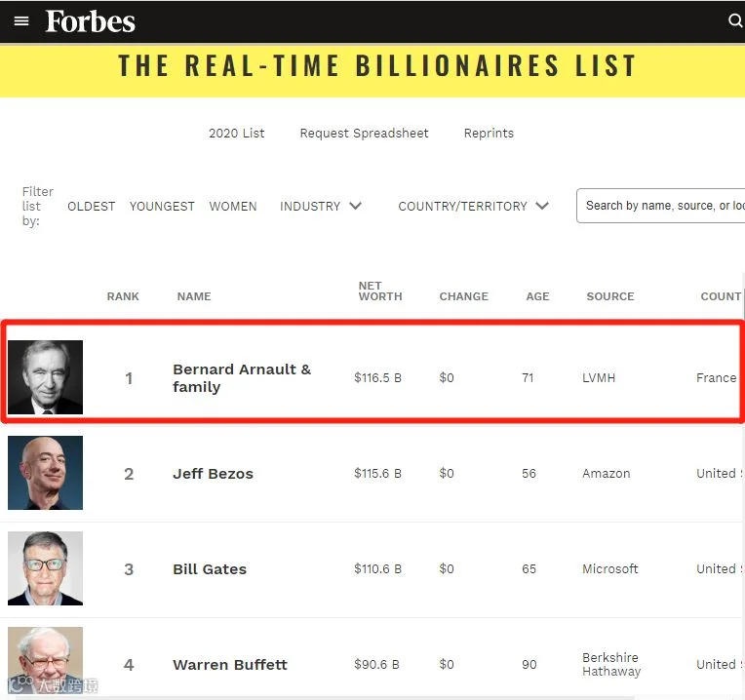The image size is (745, 700).
Task: Open the Bernard Arnault & family name link
Action: tap(242, 378)
